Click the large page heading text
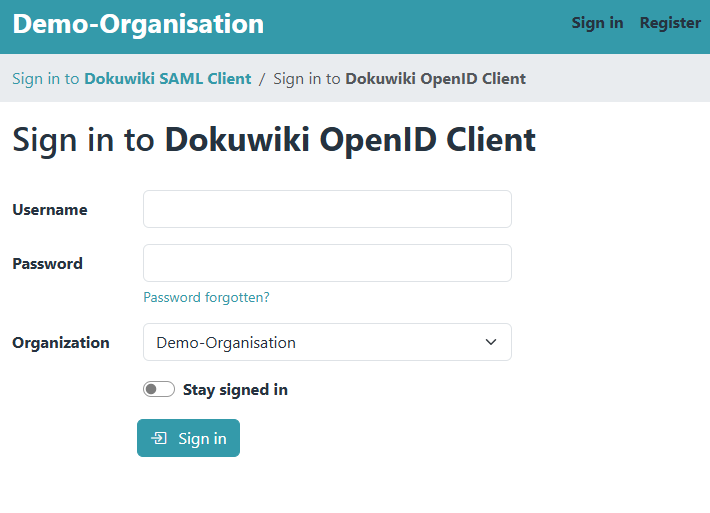Viewport: 710px width, 513px height. 274,139
